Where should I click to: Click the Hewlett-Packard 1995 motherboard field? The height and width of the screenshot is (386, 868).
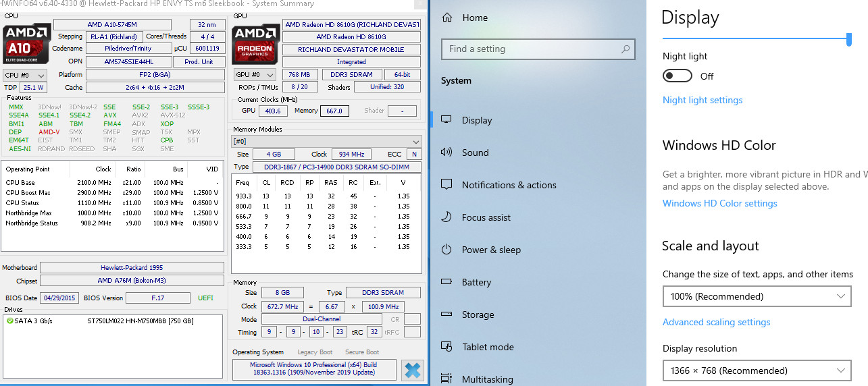point(132,267)
